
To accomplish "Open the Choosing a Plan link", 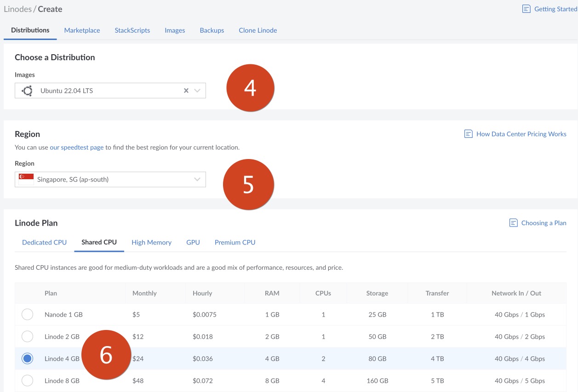I will point(544,223).
